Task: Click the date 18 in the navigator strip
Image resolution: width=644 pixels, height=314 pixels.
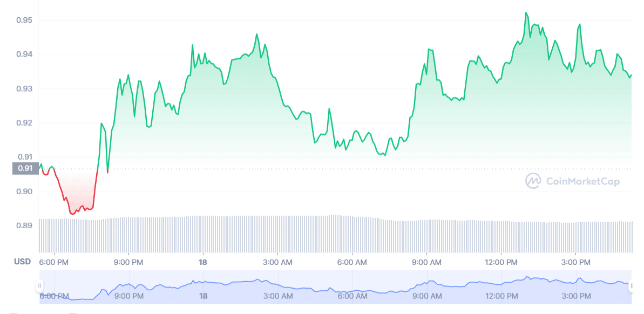Action: pos(203,296)
